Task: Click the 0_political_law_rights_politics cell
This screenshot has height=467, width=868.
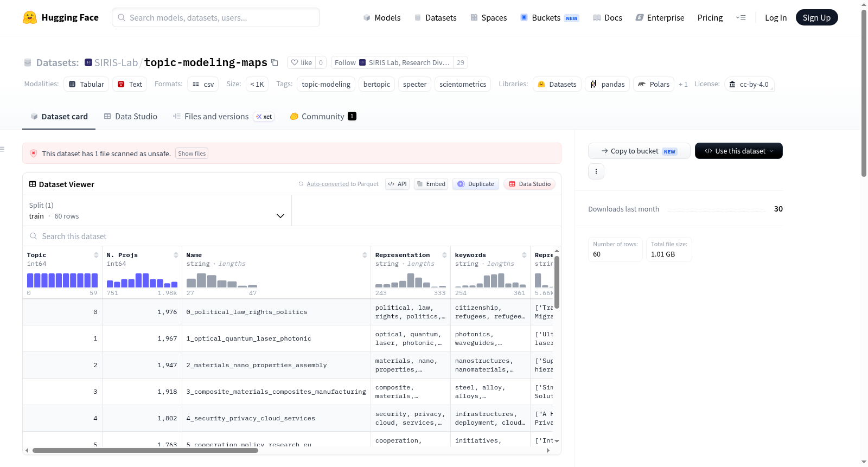Action: [x=276, y=312]
